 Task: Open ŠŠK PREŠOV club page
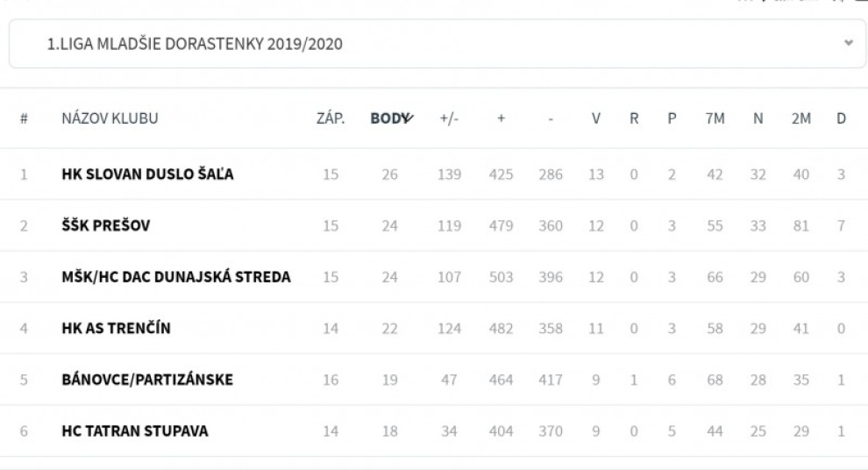(x=106, y=226)
